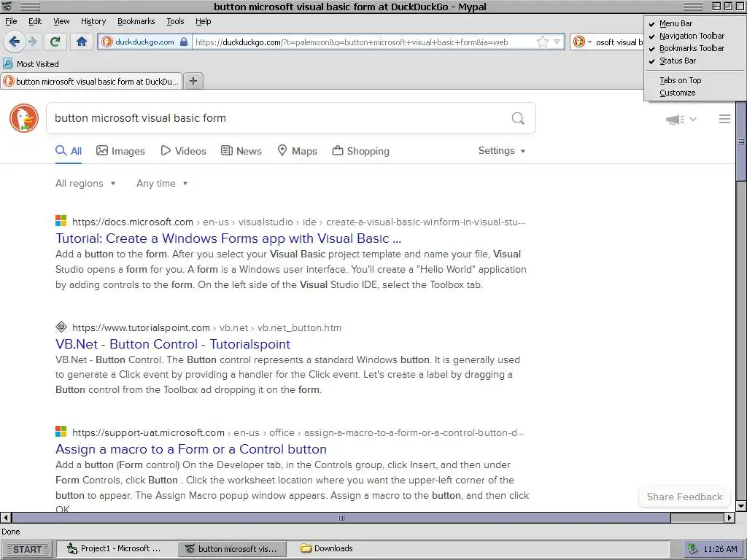Click the Most Visited bookmarks icon

7,63
